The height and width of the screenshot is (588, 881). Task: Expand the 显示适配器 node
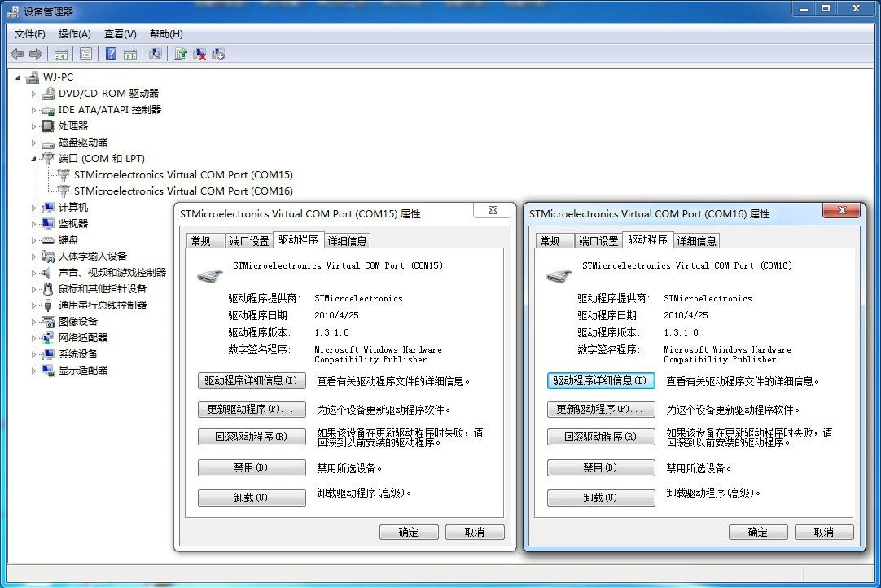pyautogui.click(x=33, y=371)
